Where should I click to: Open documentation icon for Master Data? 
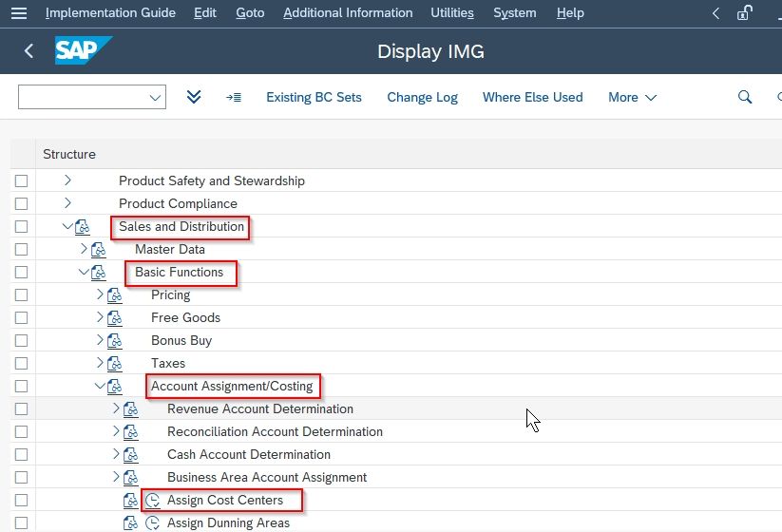pyautogui.click(x=98, y=249)
